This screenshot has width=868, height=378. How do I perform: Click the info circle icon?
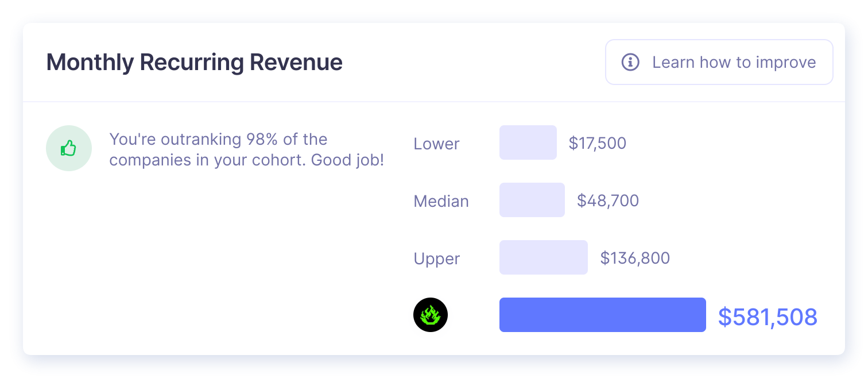(x=630, y=62)
